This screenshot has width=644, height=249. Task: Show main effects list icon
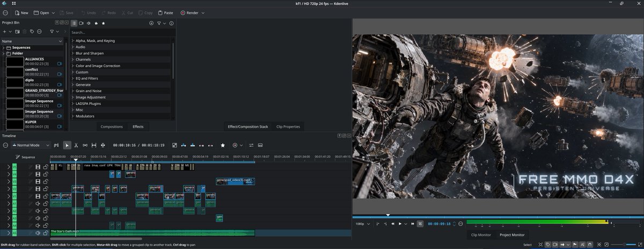point(74,23)
